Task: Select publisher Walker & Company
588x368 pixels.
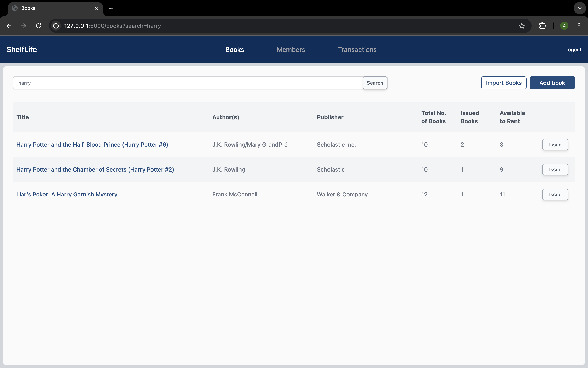Action: [342, 194]
